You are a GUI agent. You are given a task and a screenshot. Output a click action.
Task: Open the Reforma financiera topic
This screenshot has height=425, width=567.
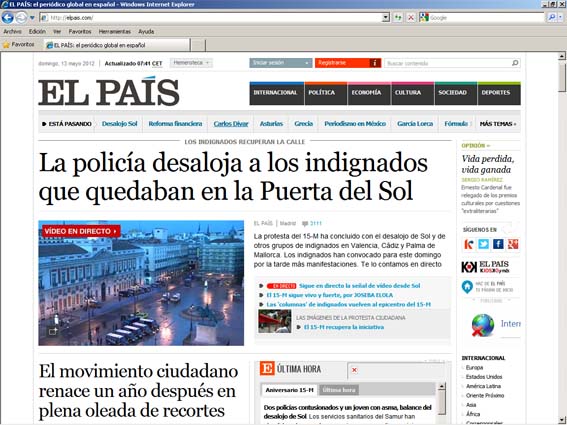tap(175, 124)
